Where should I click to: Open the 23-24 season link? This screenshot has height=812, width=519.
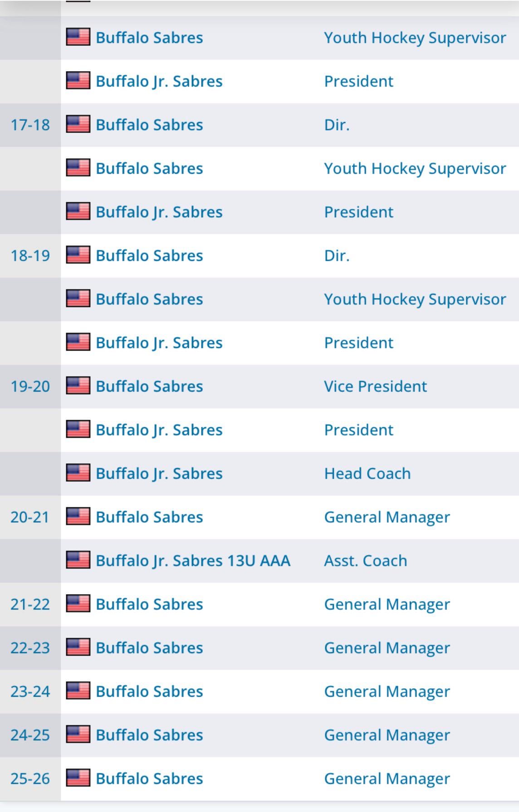point(30,691)
